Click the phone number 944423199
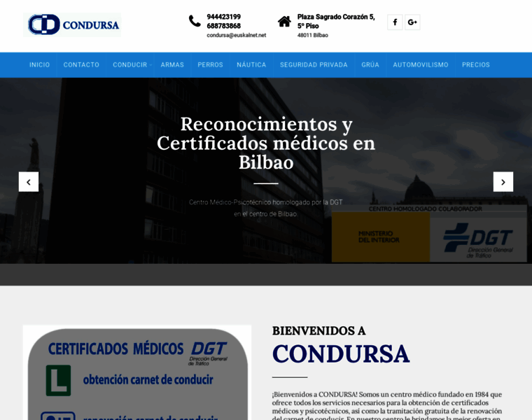The height and width of the screenshot is (420, 532). [223, 17]
